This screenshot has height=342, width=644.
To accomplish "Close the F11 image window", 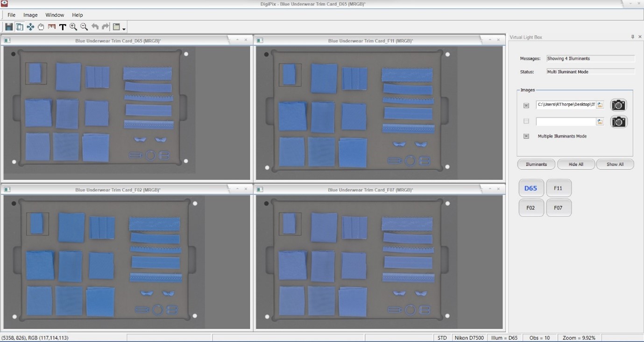I will click(498, 40).
